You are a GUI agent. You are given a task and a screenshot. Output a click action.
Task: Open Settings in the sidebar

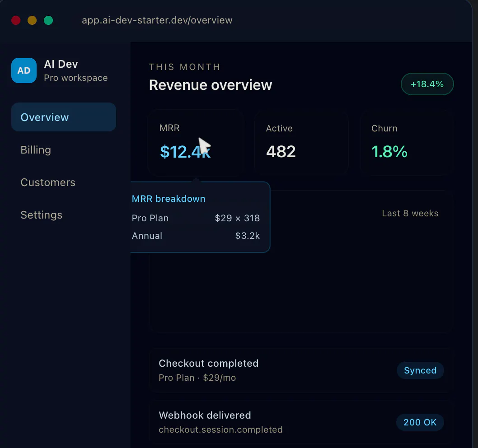point(42,215)
